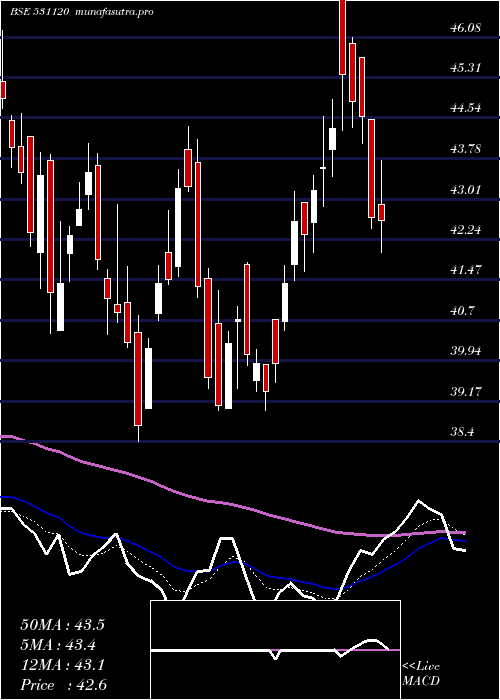Click the 'BSE 531120' ticker label
Image resolution: width=500 pixels, height=700 pixels.
(39, 12)
